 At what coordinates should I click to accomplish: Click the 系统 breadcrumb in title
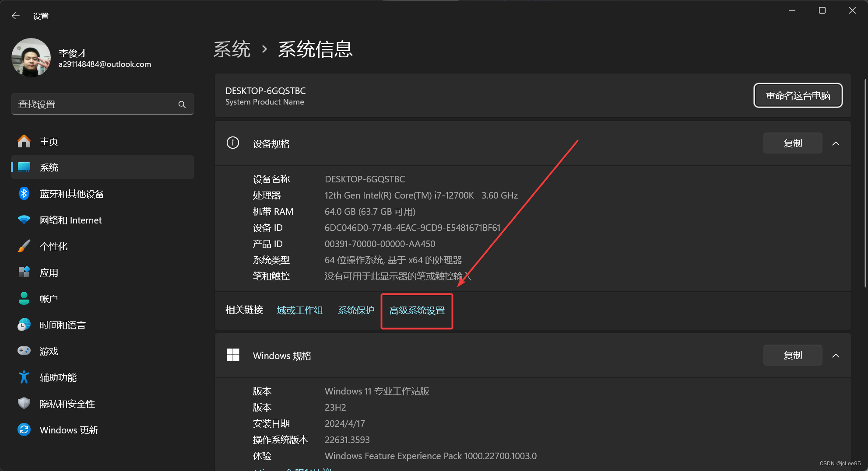click(x=232, y=49)
